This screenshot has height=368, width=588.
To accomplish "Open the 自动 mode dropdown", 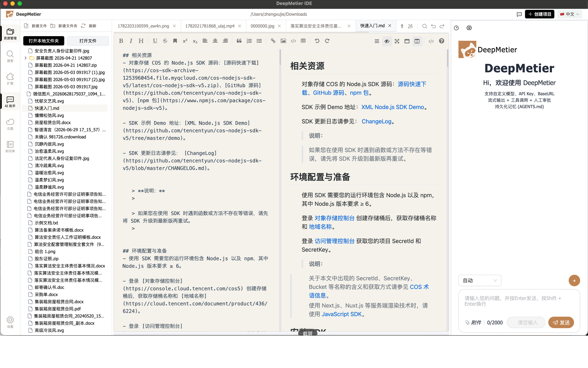I will pos(480,280).
